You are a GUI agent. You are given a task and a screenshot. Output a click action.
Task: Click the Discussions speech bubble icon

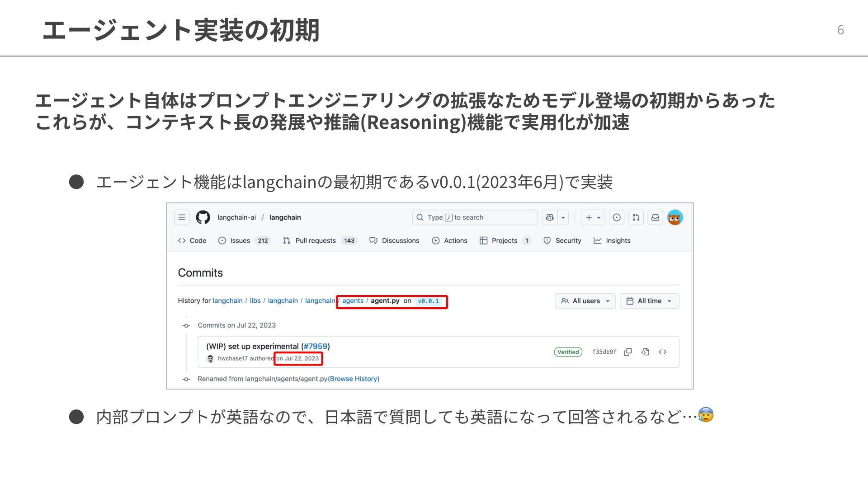coord(373,240)
